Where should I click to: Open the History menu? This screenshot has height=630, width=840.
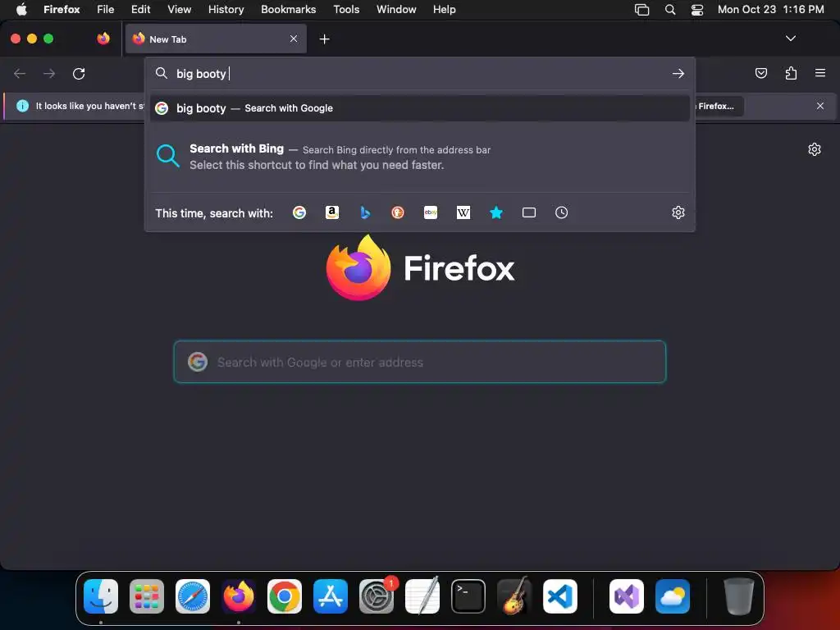tap(226, 9)
